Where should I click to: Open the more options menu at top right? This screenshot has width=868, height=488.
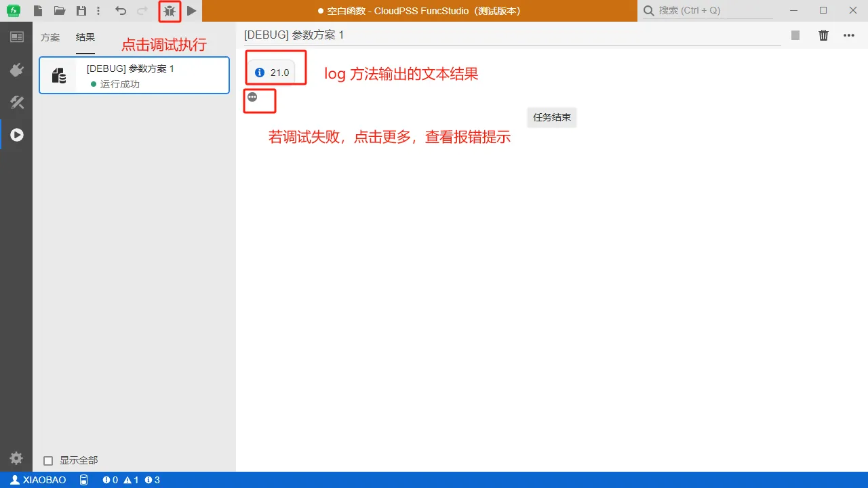[x=849, y=35]
